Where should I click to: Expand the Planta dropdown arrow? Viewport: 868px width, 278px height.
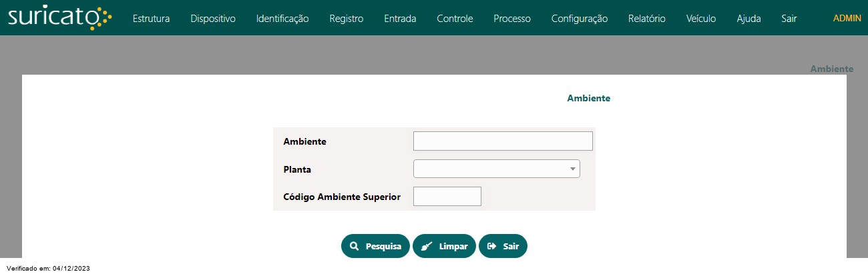coord(572,169)
